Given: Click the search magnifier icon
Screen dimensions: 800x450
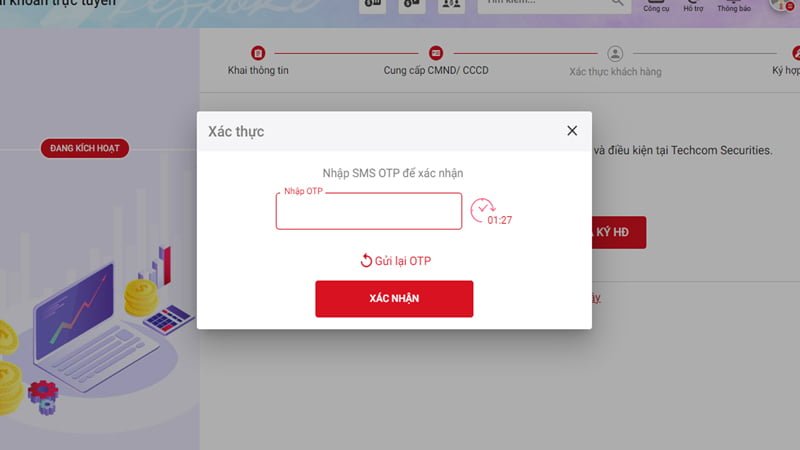Looking at the screenshot, I should coord(617,3).
